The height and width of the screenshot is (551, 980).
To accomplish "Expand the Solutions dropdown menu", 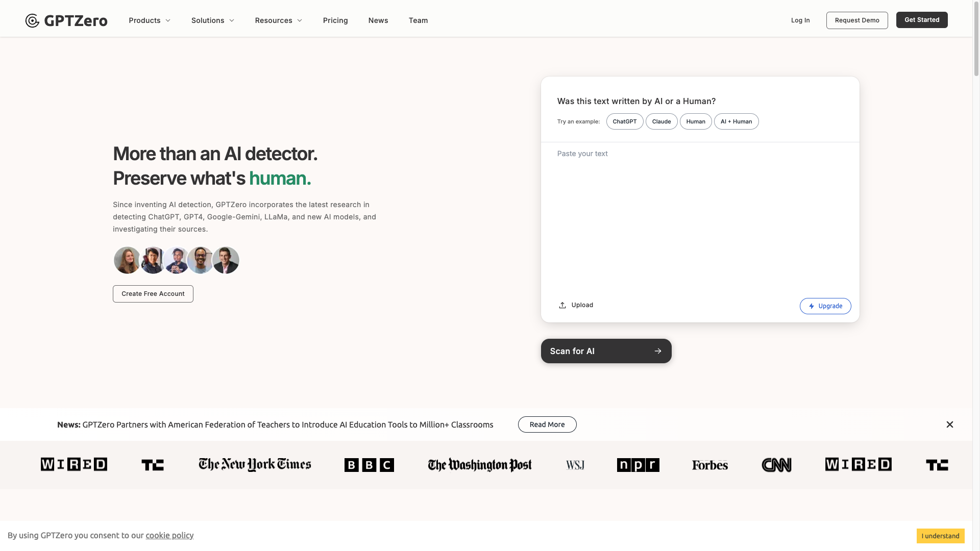I will (213, 20).
